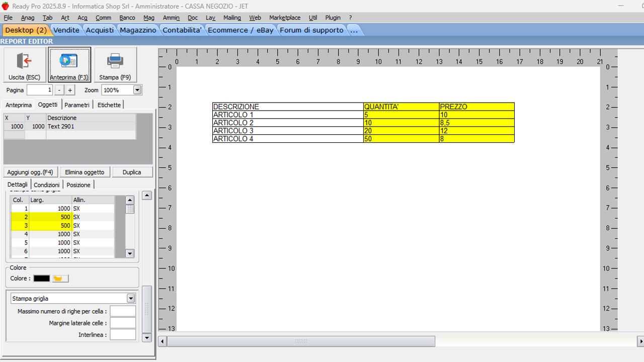Decrease page number with minus button

[x=59, y=90]
